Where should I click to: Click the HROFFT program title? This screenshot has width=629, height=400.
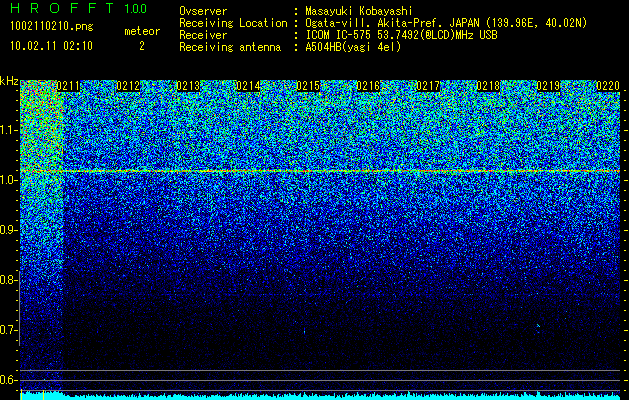[61, 8]
